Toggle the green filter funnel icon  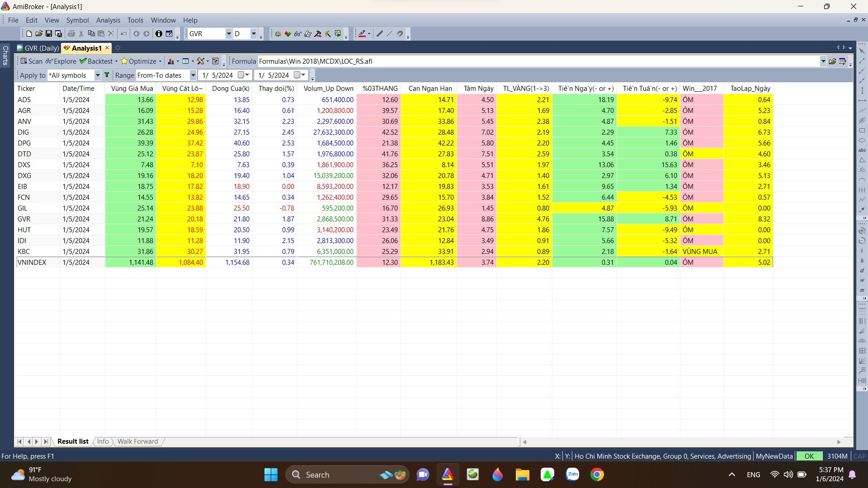pos(107,75)
